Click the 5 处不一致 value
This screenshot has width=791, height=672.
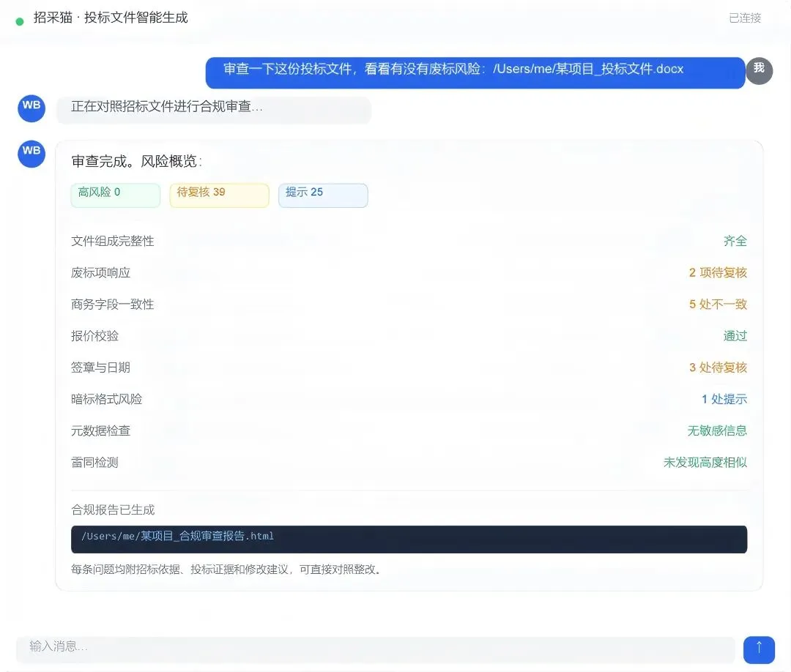(x=718, y=305)
